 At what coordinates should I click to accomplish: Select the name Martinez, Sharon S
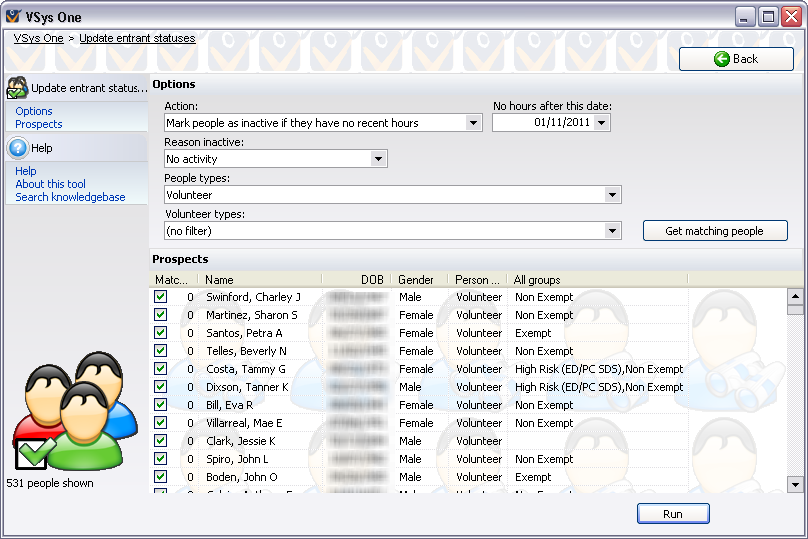tap(251, 315)
